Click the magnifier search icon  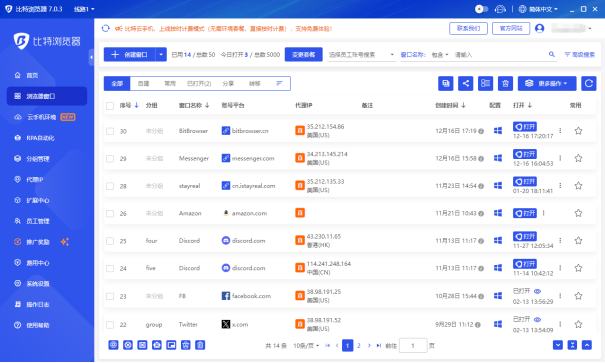(x=552, y=54)
